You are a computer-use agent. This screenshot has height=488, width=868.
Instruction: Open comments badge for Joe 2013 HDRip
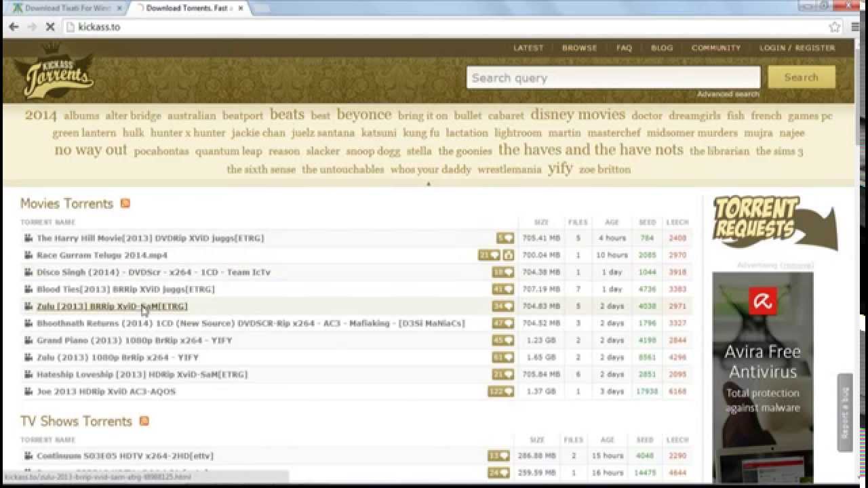click(501, 391)
